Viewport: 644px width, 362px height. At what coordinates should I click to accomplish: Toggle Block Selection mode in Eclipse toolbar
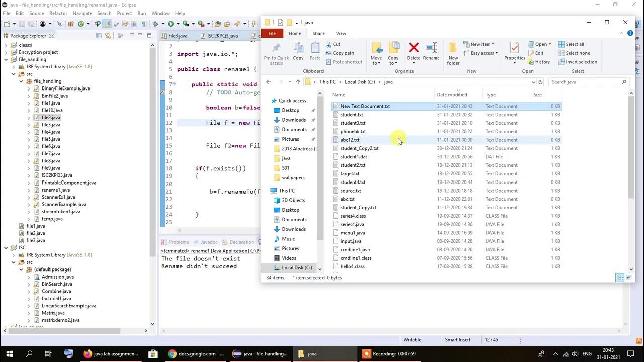(134, 24)
